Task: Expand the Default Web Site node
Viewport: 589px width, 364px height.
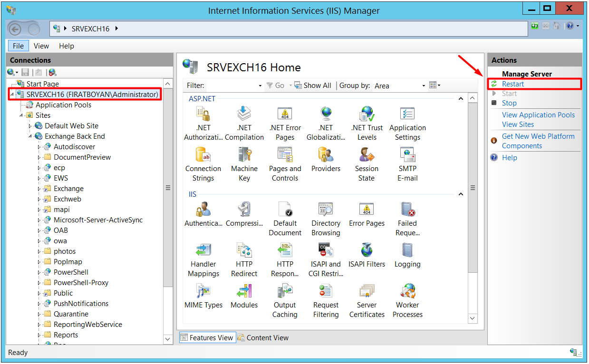Action: 30,126
